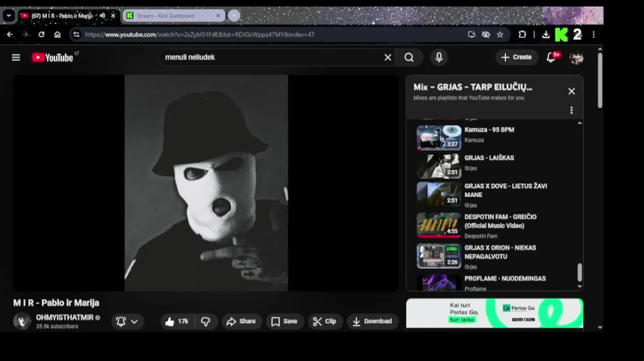Clear the YouTube search text
The width and height of the screenshot is (644, 361).
click(388, 58)
